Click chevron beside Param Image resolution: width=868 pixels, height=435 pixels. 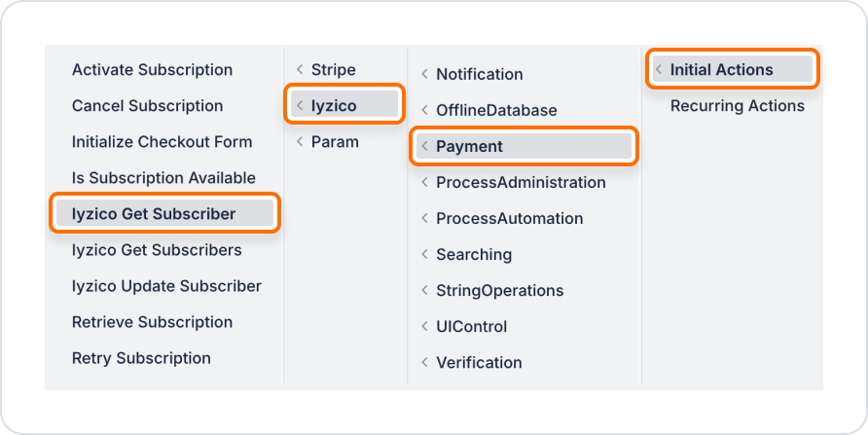point(300,142)
